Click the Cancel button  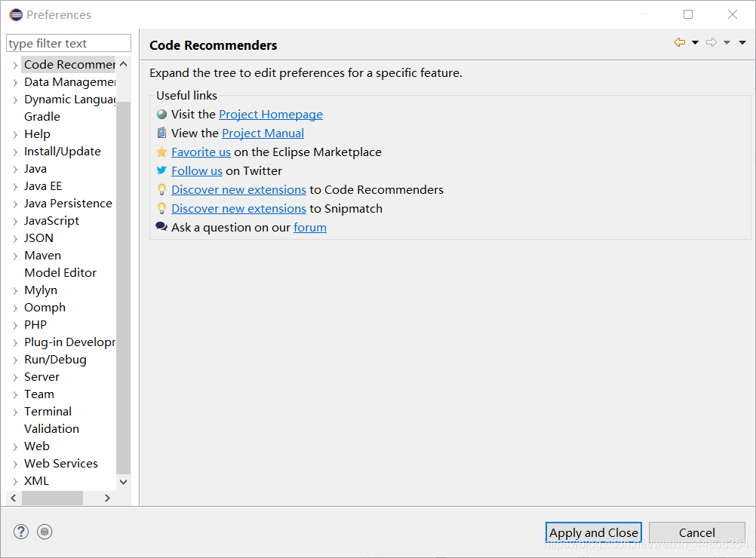[x=696, y=532]
